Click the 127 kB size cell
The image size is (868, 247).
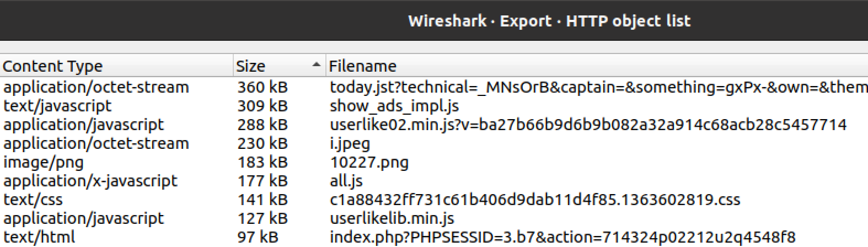(x=262, y=218)
